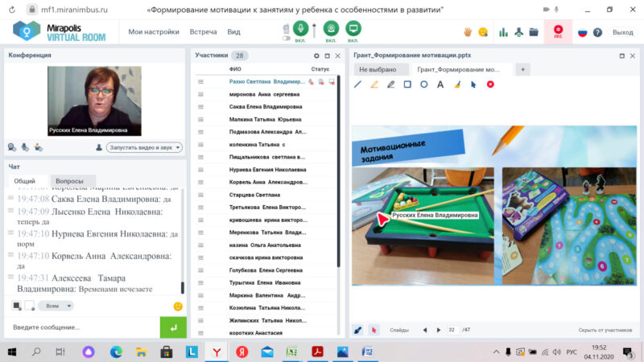Toggle the microphone button in top toolbar

coord(300,28)
